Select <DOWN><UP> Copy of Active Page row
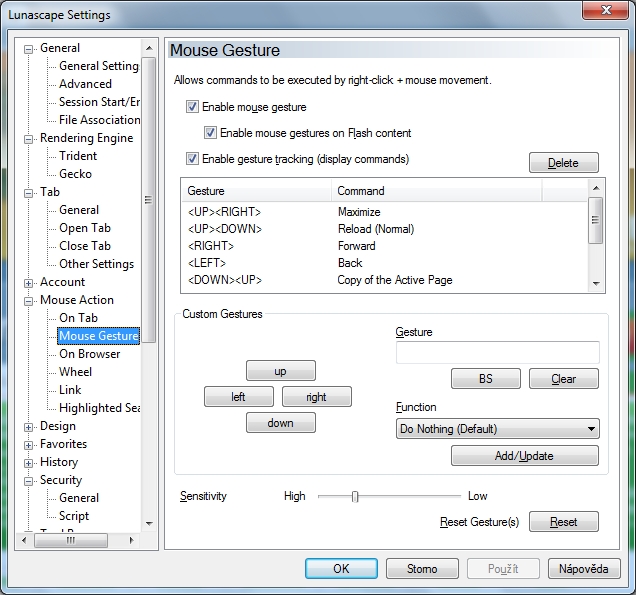This screenshot has width=636, height=595. click(385, 280)
